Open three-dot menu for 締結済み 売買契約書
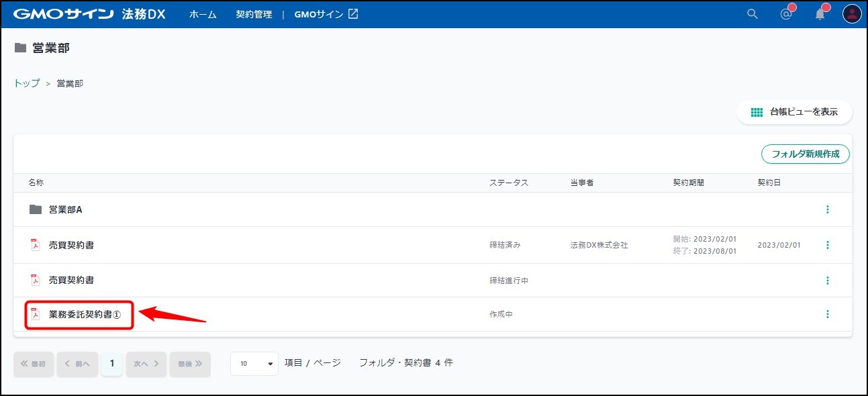The width and height of the screenshot is (868, 396). pyautogui.click(x=827, y=245)
